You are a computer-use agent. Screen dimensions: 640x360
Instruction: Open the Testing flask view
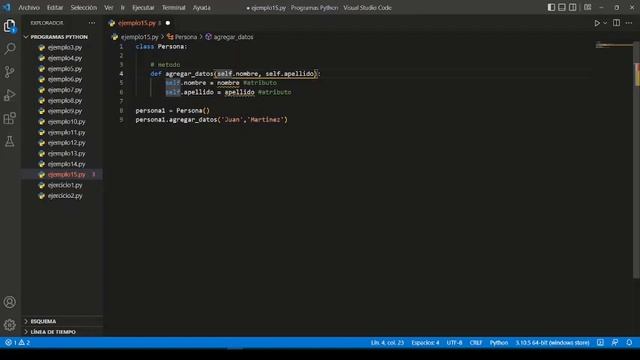click(10, 142)
